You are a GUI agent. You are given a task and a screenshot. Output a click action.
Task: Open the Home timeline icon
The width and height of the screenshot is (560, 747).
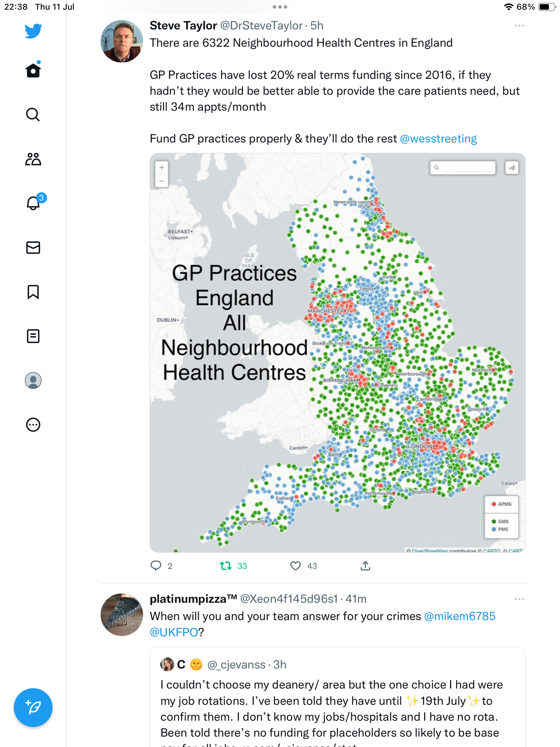33,71
